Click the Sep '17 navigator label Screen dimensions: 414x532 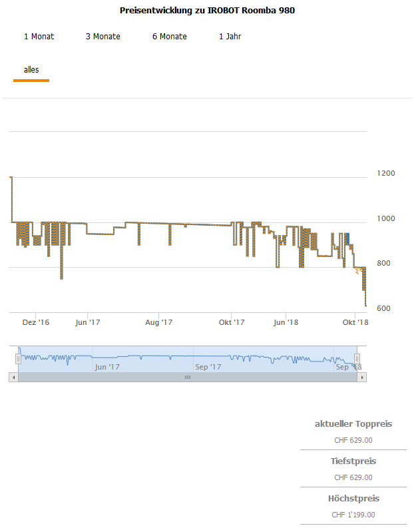click(208, 367)
